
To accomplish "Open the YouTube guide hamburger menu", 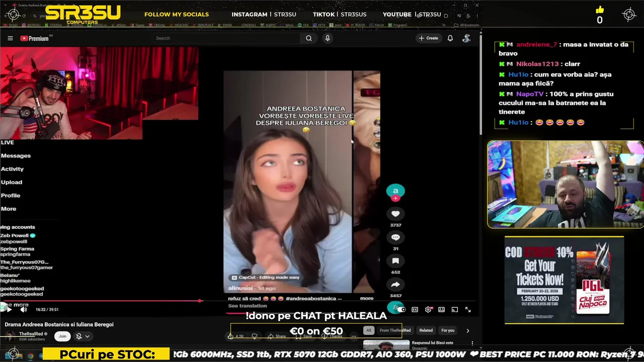I will click(10, 38).
